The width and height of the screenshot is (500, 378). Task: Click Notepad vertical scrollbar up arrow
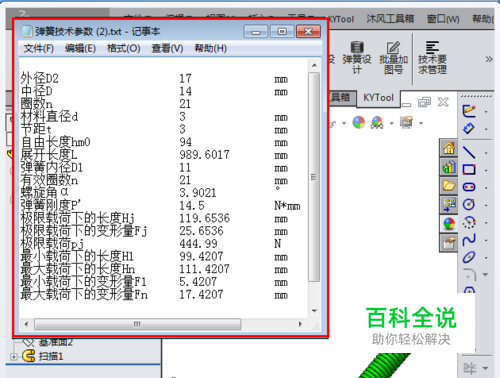click(x=314, y=65)
